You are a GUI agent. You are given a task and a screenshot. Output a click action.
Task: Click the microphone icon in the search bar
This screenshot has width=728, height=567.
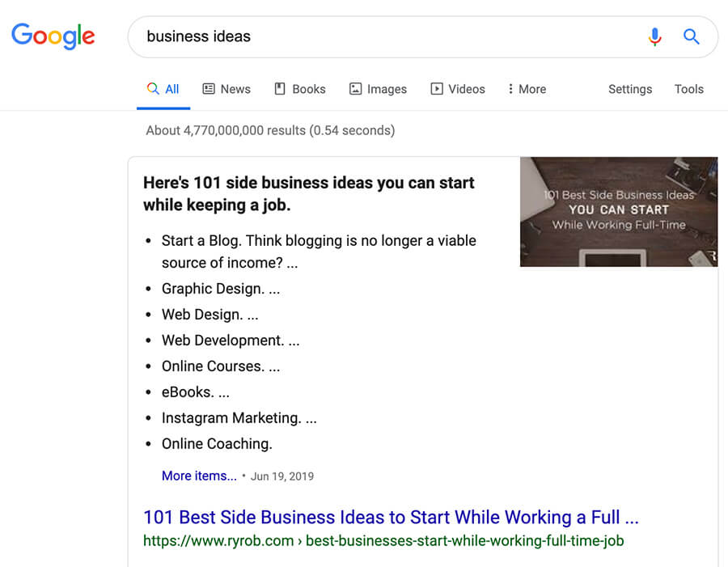click(x=655, y=36)
